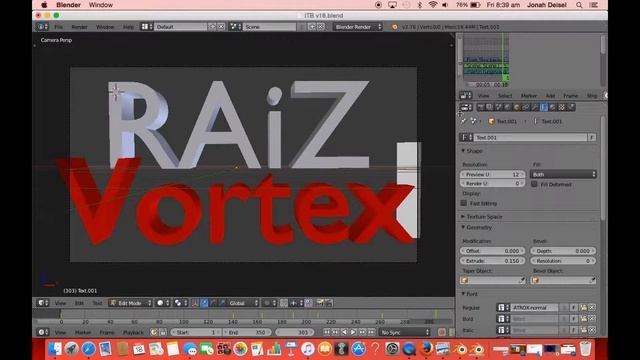The height and width of the screenshot is (360, 640).
Task: Open the Fill mode dropdown showing Both
Action: 563,174
